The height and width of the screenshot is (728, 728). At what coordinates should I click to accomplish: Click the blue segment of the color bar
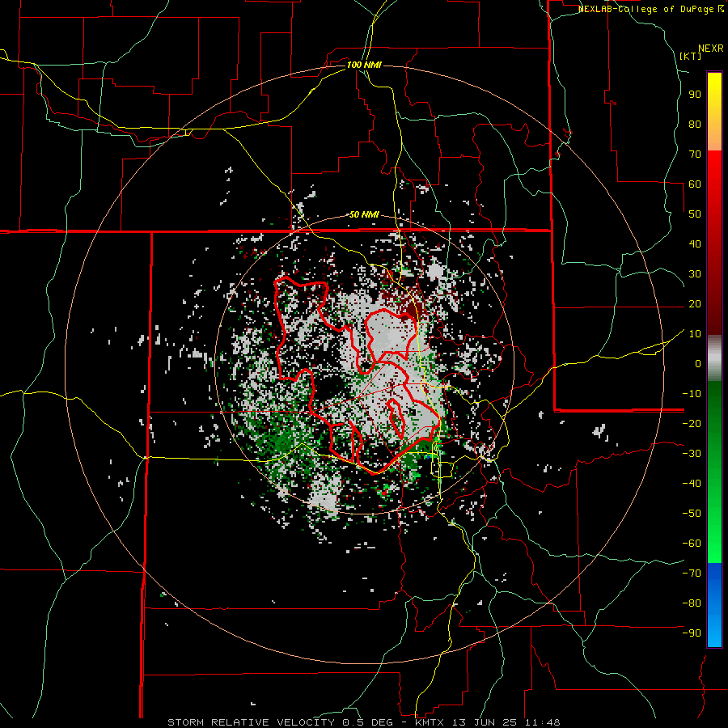coord(714,605)
